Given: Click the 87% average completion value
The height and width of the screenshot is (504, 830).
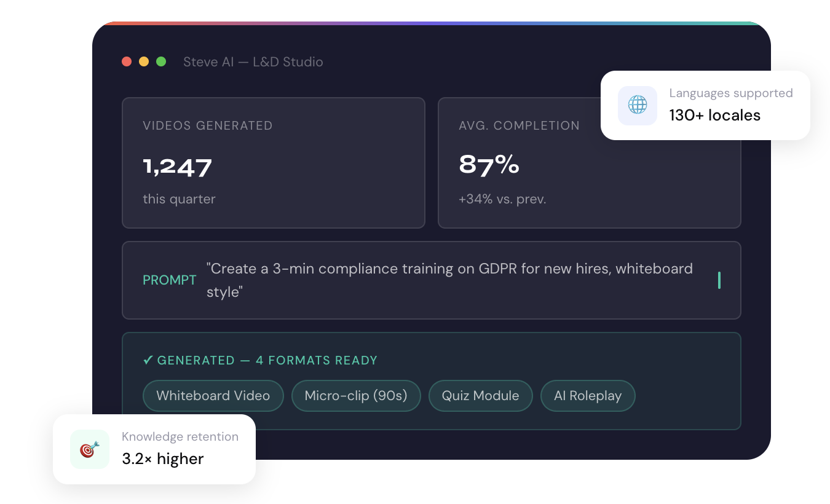Looking at the screenshot, I should click(x=489, y=165).
